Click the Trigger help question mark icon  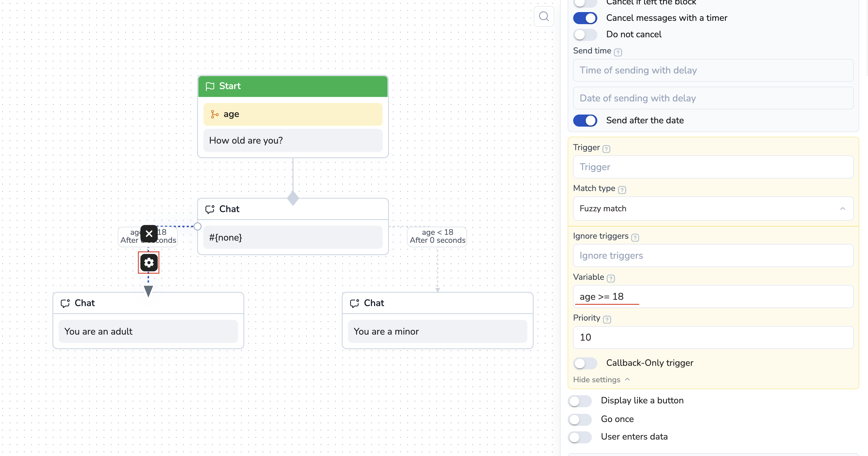coord(606,149)
